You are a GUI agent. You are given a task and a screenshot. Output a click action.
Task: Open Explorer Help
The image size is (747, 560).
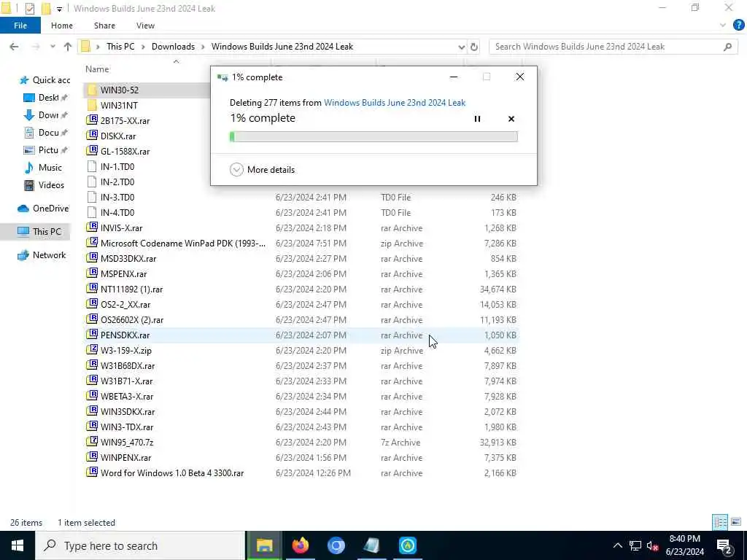pyautogui.click(x=738, y=25)
